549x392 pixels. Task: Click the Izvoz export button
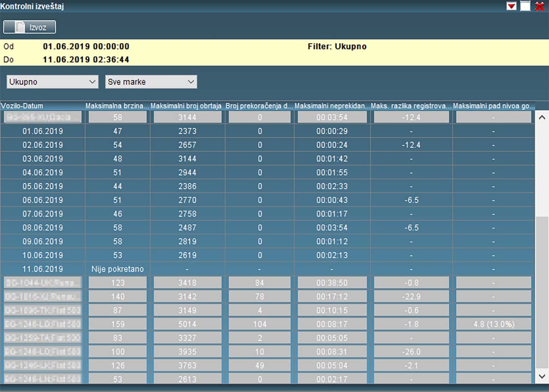pyautogui.click(x=30, y=27)
